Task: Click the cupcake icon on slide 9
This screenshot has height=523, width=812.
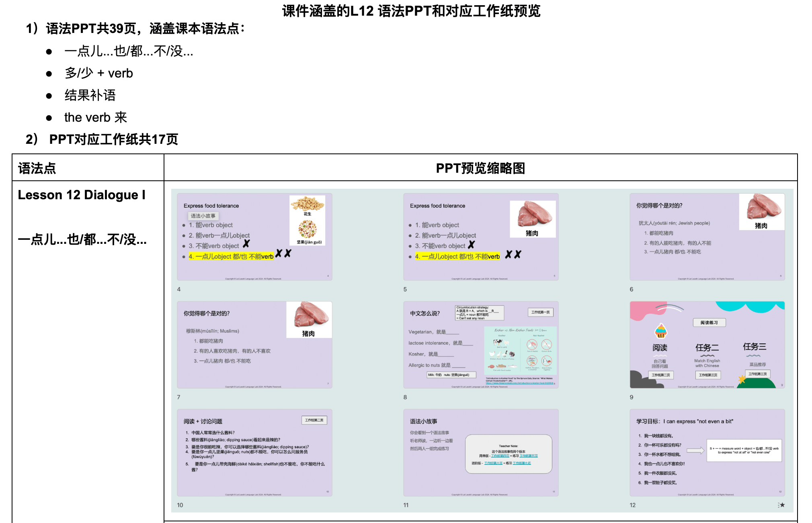Action: tap(661, 331)
